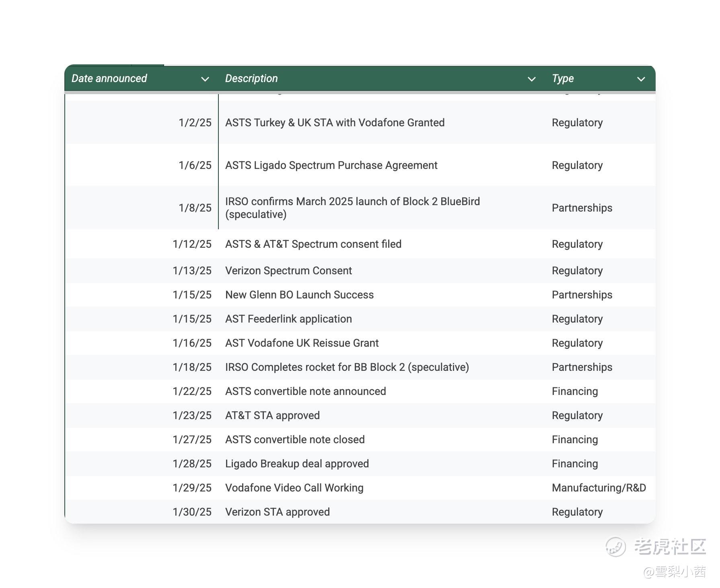Select 'New Glenn BO Launch Success' cell
The height and width of the screenshot is (588, 720).
(299, 295)
